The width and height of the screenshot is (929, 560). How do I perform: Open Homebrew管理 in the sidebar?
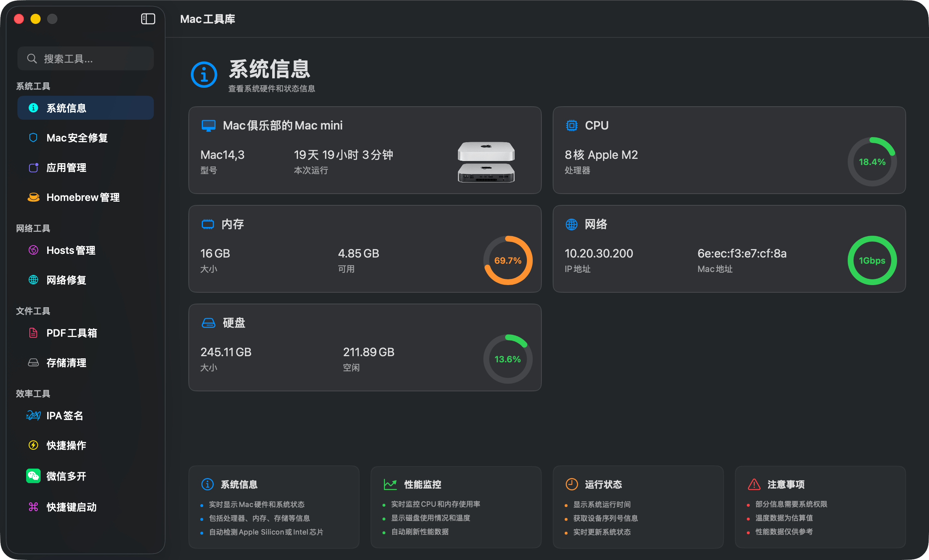(x=83, y=197)
